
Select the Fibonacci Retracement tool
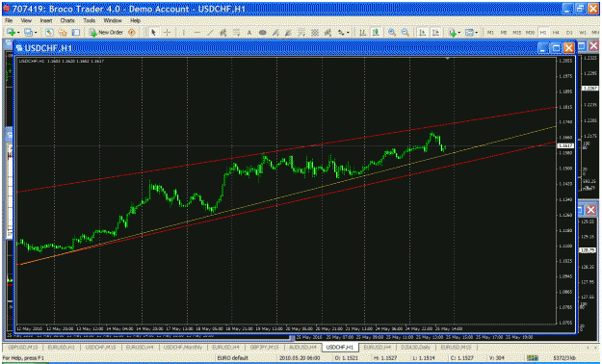pos(237,33)
